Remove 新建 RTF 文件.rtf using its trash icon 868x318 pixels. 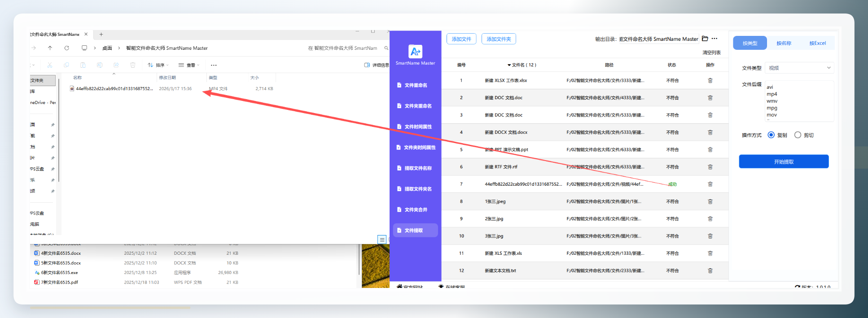pyautogui.click(x=710, y=167)
